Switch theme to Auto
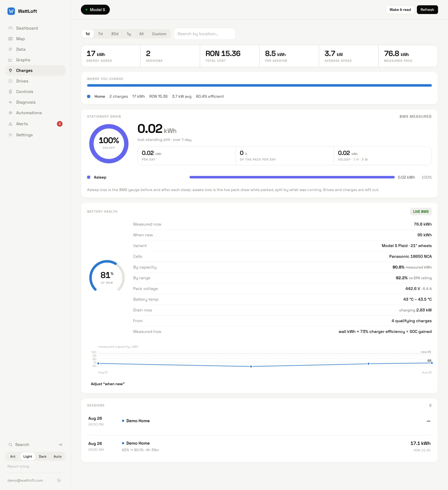This screenshot has height=490, width=448. 58,456
